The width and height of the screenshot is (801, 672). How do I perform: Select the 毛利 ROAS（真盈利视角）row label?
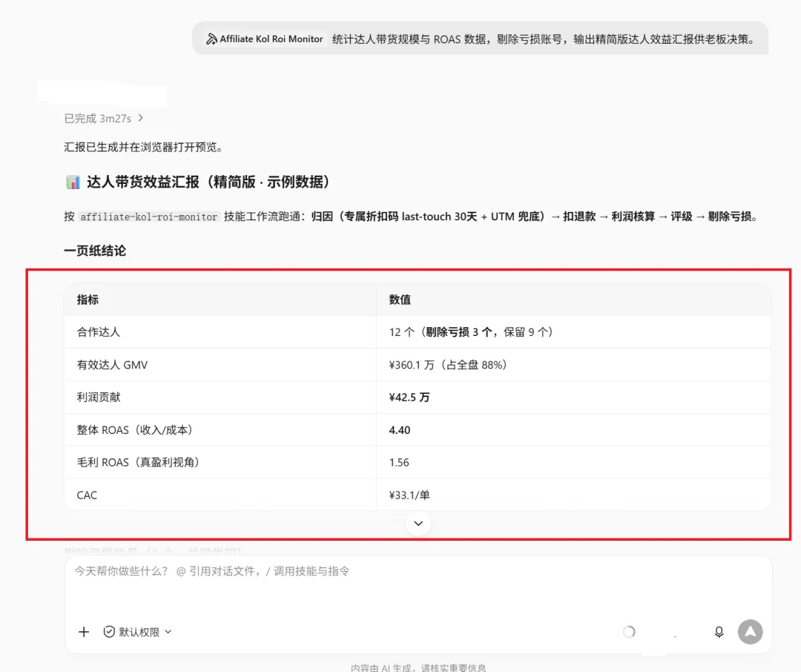tap(139, 463)
